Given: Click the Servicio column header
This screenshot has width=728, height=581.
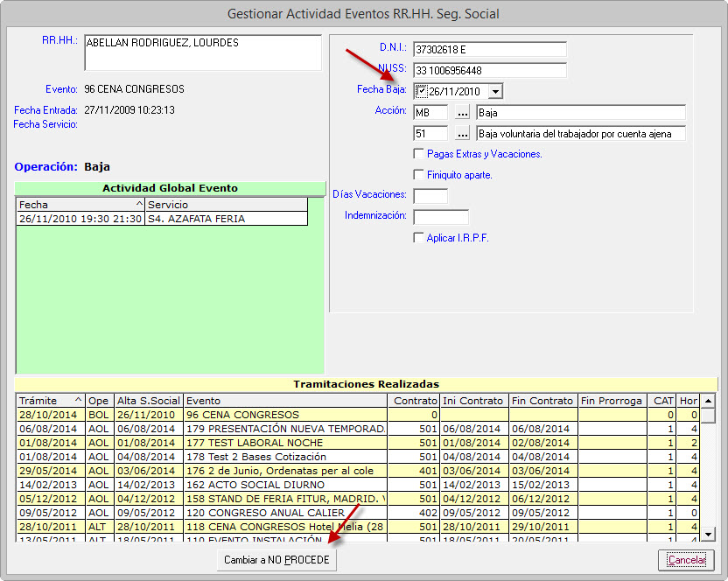Looking at the screenshot, I should point(226,205).
